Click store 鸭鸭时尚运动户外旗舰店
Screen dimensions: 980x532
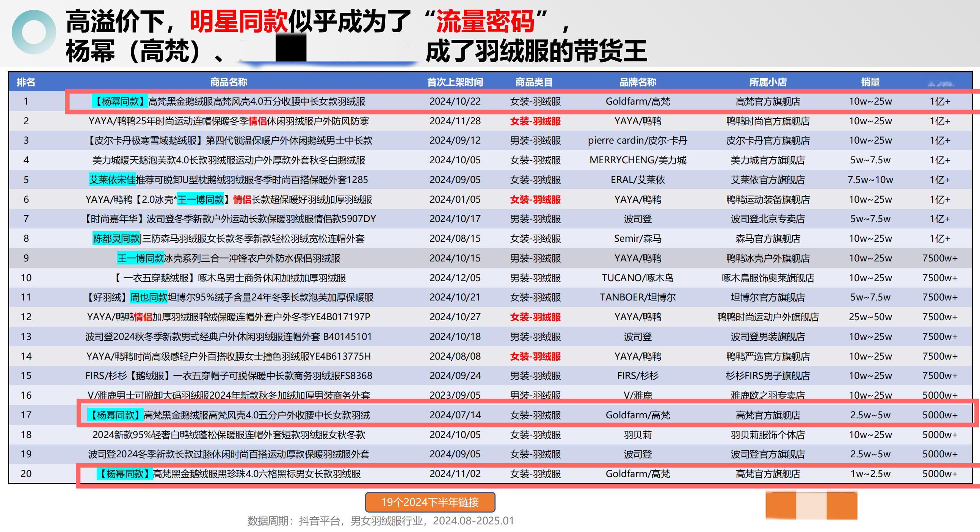tap(768, 317)
